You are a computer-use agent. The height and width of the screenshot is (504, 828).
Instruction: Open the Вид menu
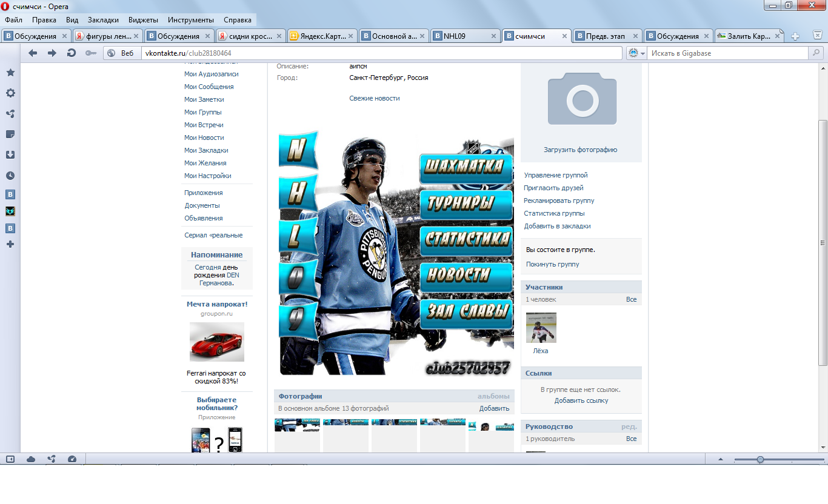tap(72, 19)
